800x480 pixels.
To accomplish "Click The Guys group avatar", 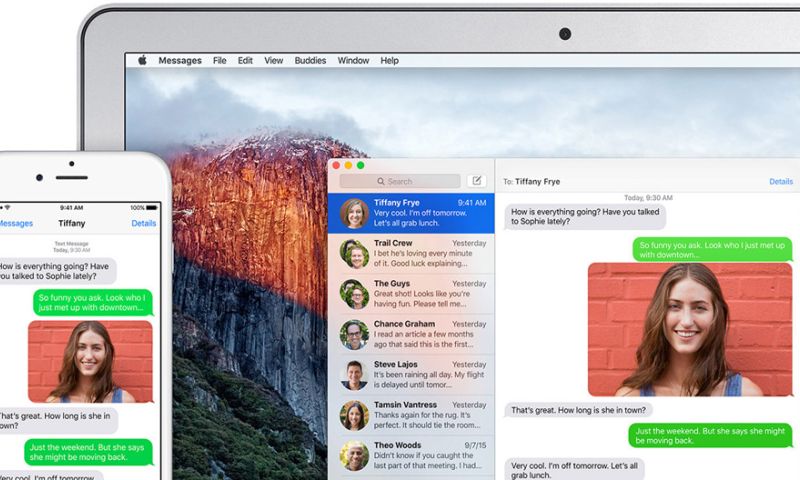I will tap(354, 294).
